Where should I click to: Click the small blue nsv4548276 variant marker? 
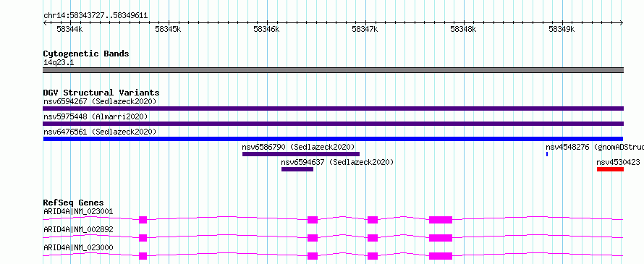coord(547,154)
